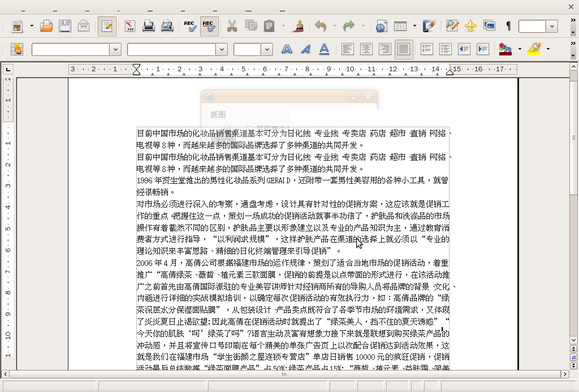Image resolution: width=579 pixels, height=392 pixels.
Task: Open the Navigator with the star icon
Action: click(470, 26)
